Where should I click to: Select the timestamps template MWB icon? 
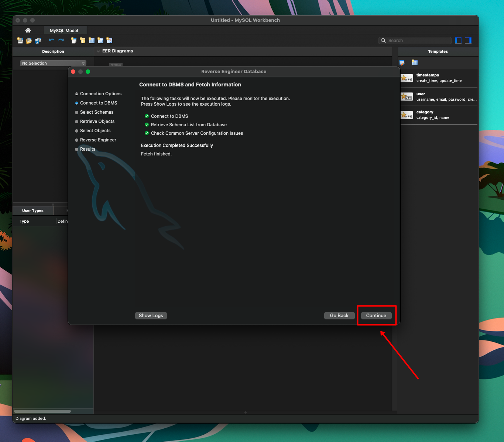407,78
